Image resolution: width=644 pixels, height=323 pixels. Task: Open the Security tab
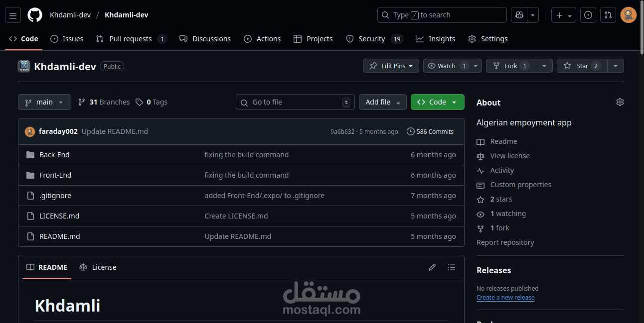(x=374, y=39)
